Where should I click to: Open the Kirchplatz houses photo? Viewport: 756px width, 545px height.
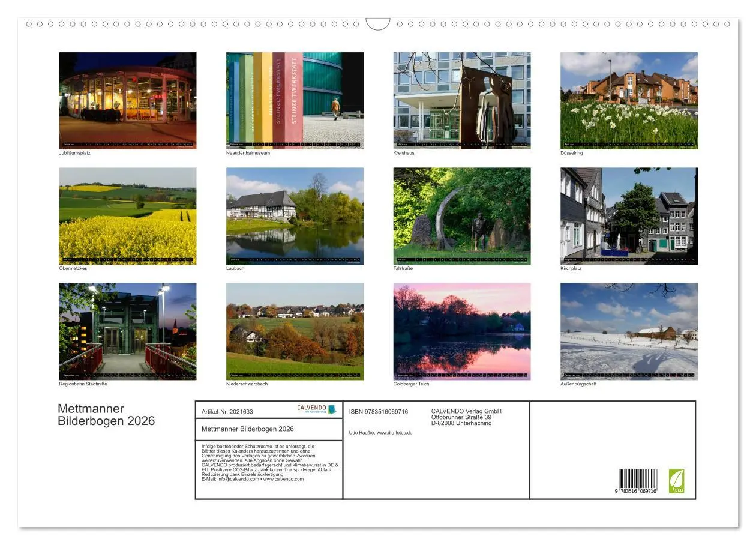pyautogui.click(x=629, y=216)
